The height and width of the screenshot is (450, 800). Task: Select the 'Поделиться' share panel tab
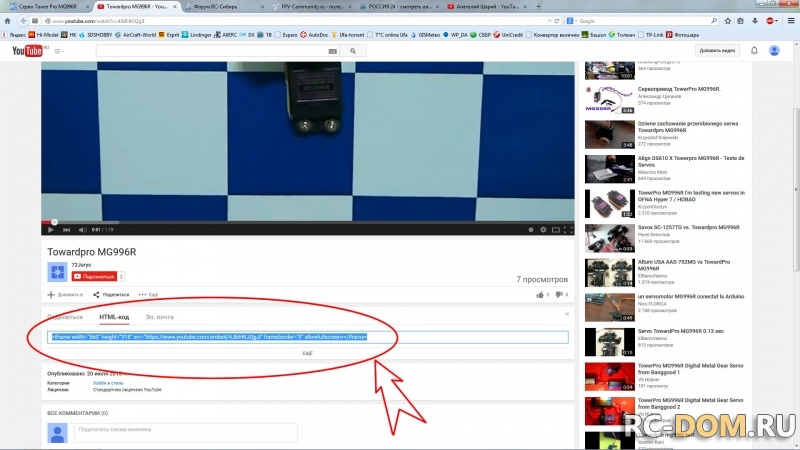[65, 317]
